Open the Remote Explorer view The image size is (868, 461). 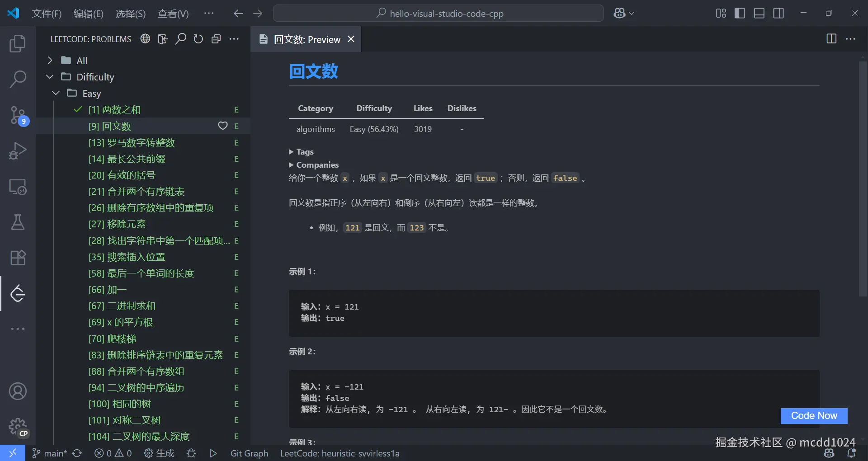point(18,186)
